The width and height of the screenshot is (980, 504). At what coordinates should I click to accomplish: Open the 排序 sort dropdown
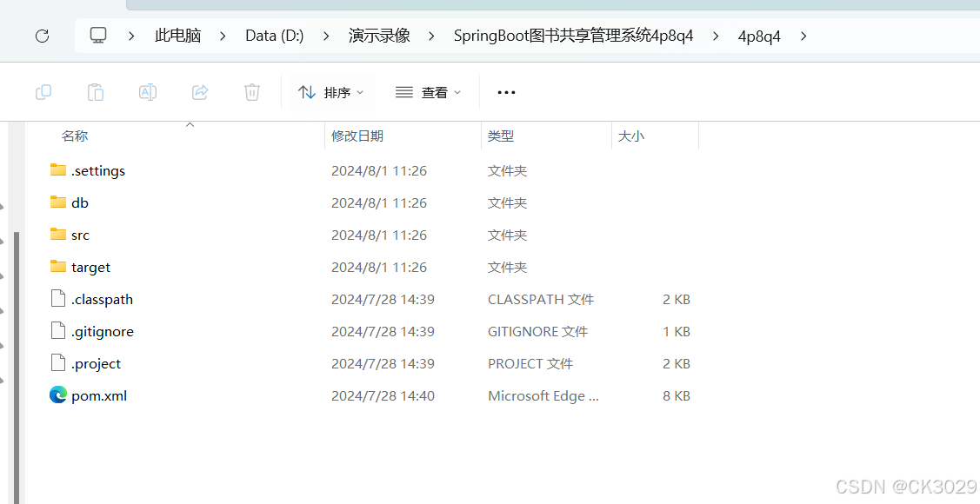330,92
